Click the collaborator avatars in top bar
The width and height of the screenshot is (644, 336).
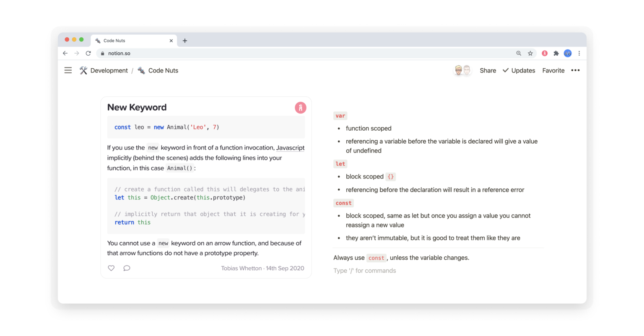[462, 70]
